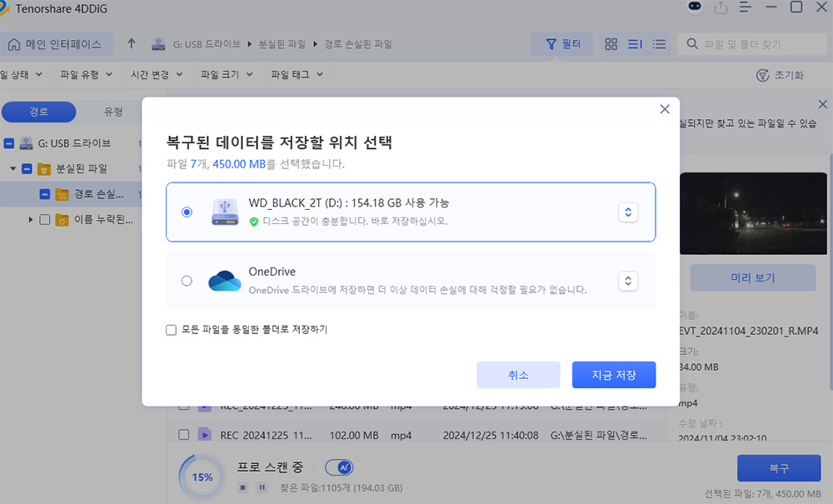Open OneDrive location selector arrows
The height and width of the screenshot is (504, 833).
[x=628, y=281]
